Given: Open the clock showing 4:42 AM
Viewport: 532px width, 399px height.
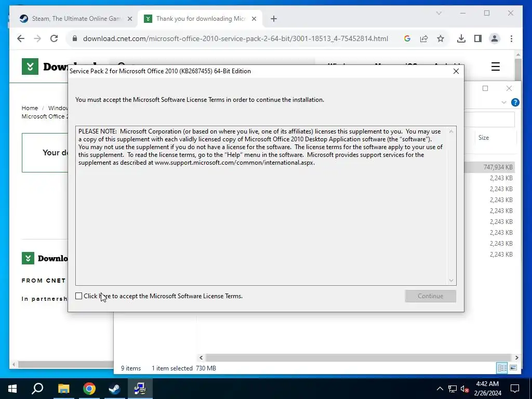Looking at the screenshot, I should [487, 389].
